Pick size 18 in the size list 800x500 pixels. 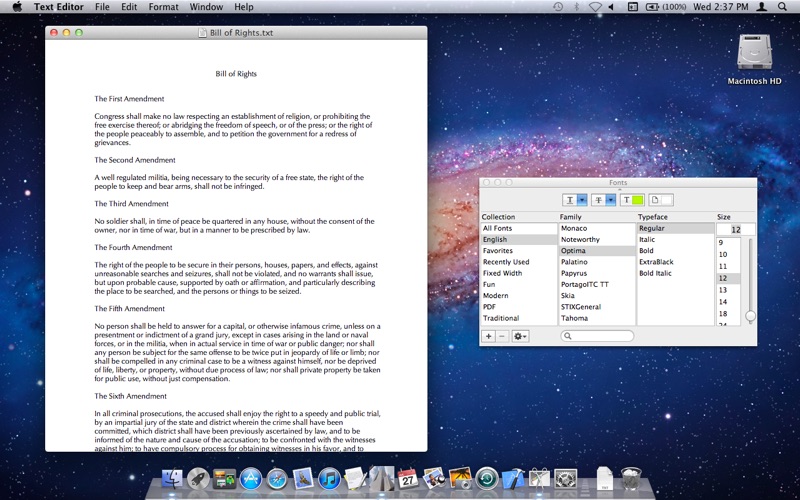(x=729, y=313)
